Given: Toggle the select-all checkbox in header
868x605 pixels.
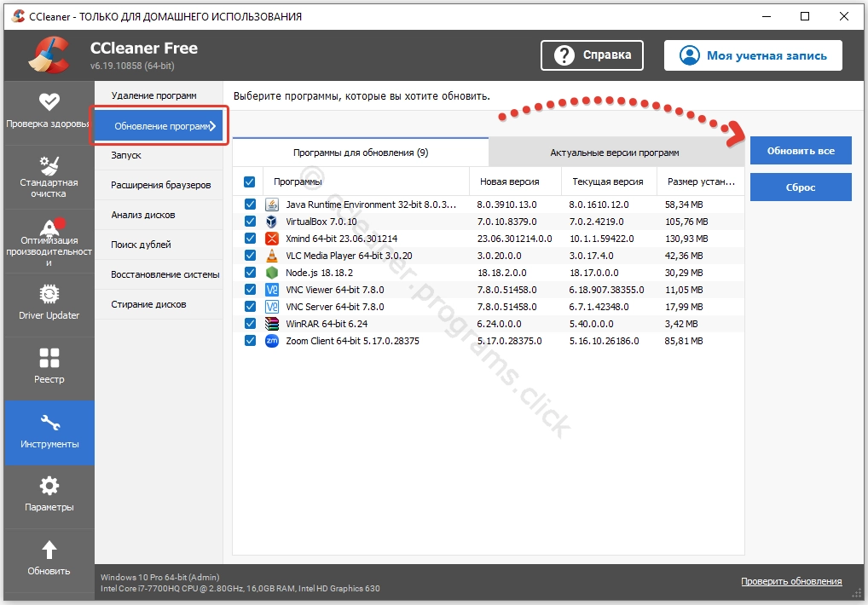Looking at the screenshot, I should pos(250,181).
